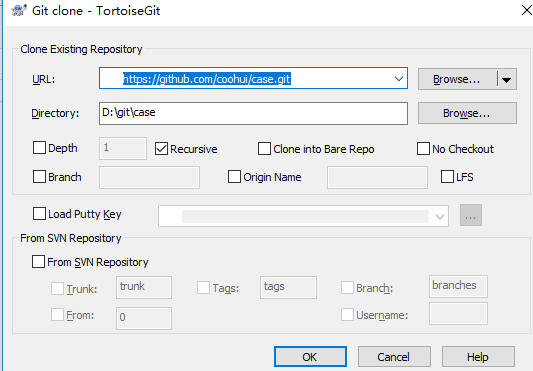Click Browse next to the URL field
Viewport: 533px width, 371px height.
click(457, 80)
